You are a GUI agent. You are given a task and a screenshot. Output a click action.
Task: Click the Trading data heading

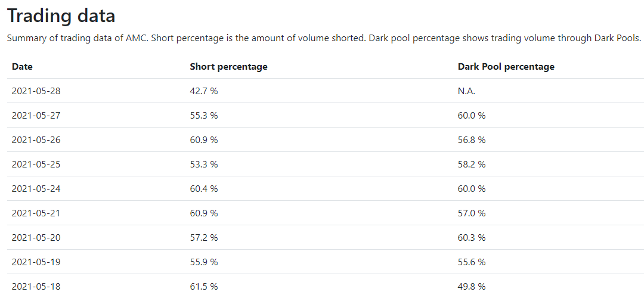click(61, 16)
